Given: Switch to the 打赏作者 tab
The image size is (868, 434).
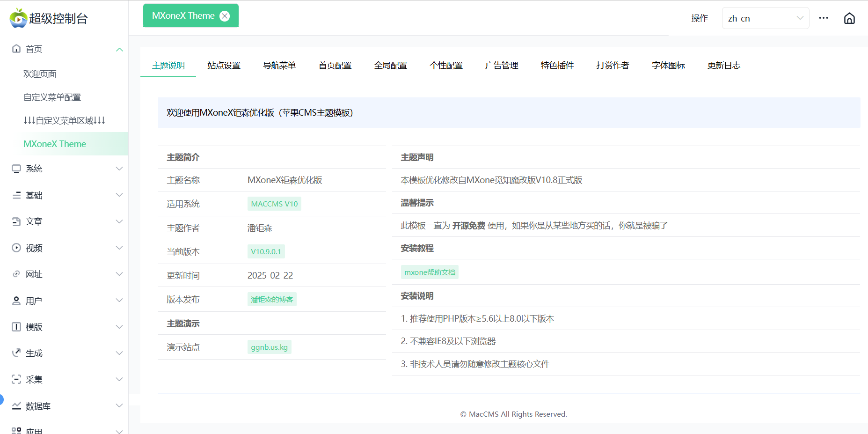Looking at the screenshot, I should tap(613, 66).
